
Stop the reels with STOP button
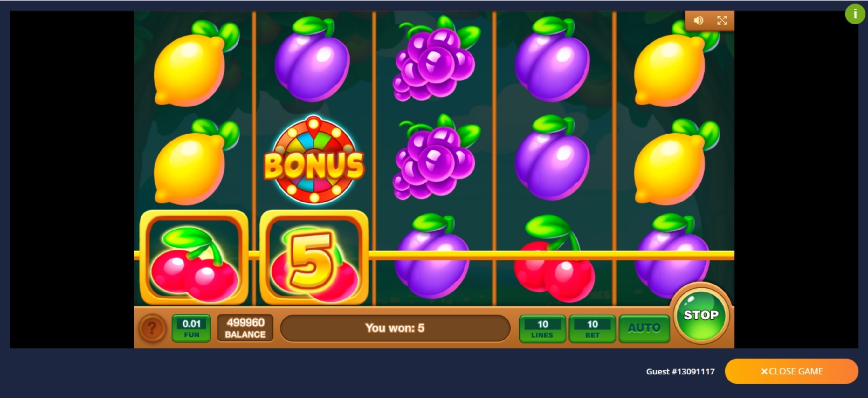coord(701,314)
